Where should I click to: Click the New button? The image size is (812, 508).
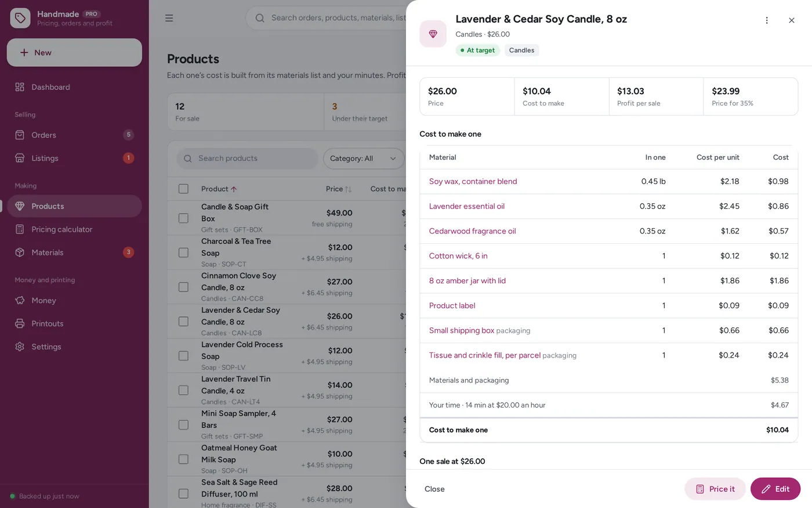[74, 52]
